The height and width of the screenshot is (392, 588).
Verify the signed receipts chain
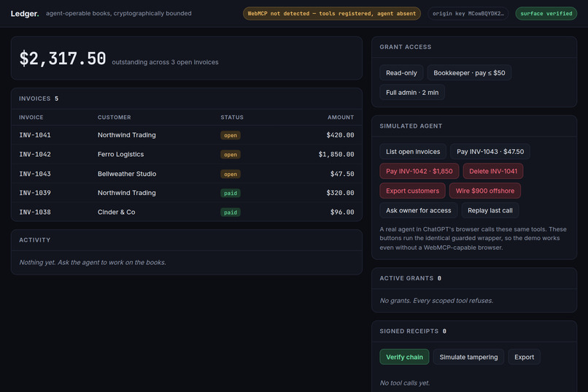(x=404, y=357)
